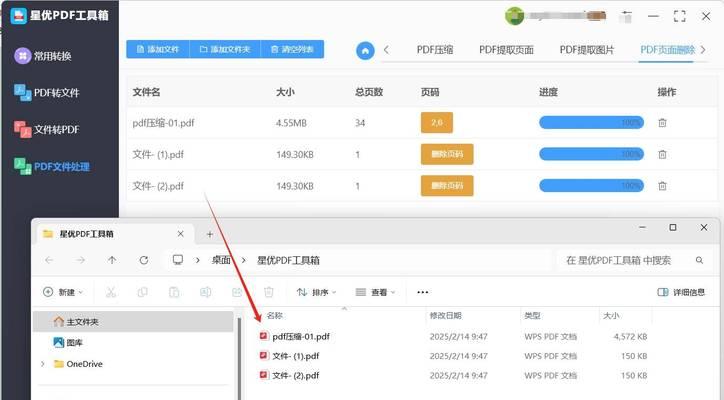
Task: Switch to the PDF页面删除 tab
Action: tap(667, 50)
